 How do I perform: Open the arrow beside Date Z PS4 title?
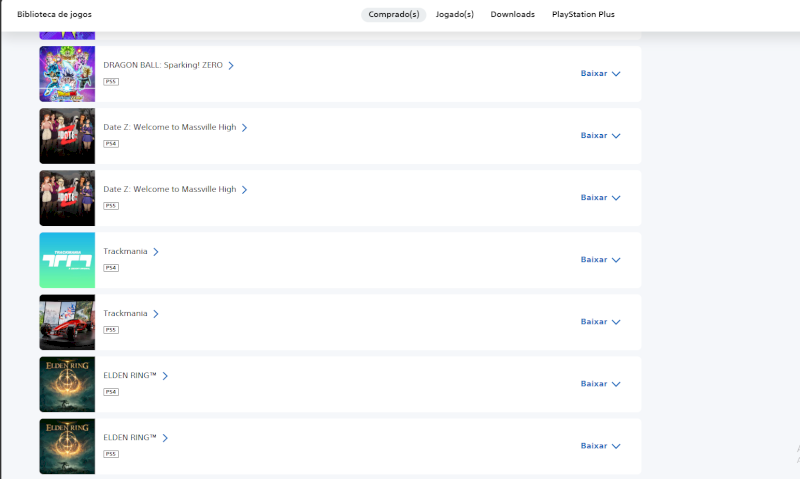(244, 128)
